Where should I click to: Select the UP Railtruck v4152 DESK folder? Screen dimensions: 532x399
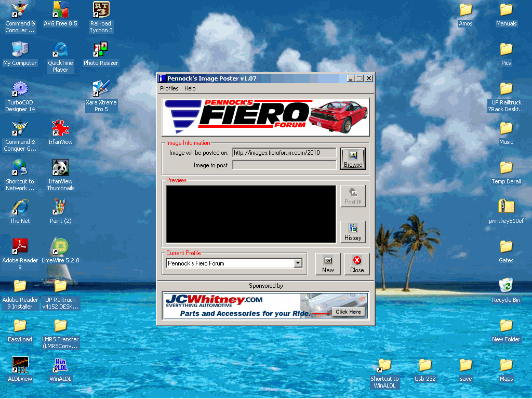tap(60, 295)
